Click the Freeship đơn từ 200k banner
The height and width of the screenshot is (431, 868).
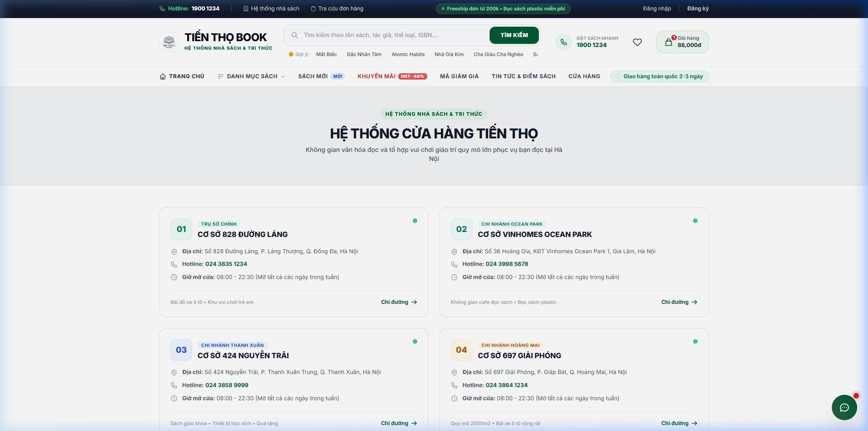click(503, 9)
